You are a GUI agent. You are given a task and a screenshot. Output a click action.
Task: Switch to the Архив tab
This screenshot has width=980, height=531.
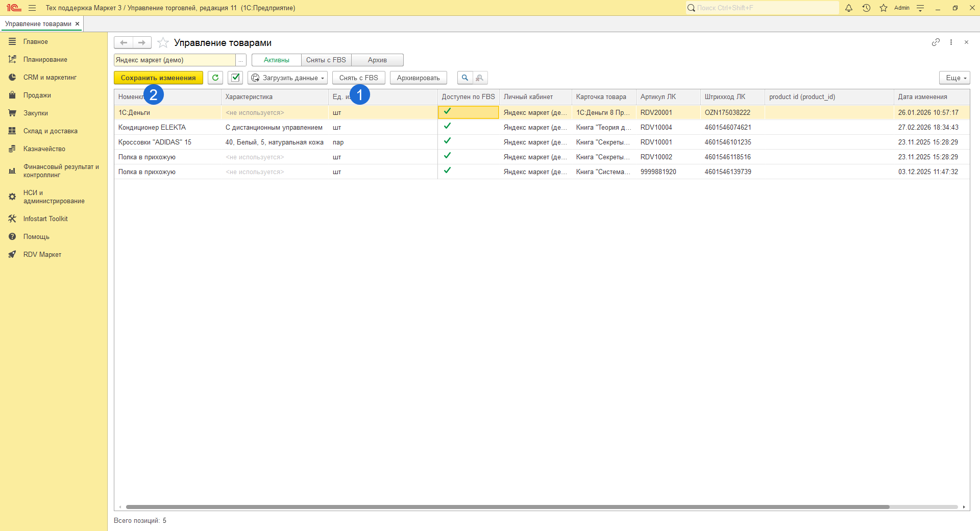pos(377,60)
